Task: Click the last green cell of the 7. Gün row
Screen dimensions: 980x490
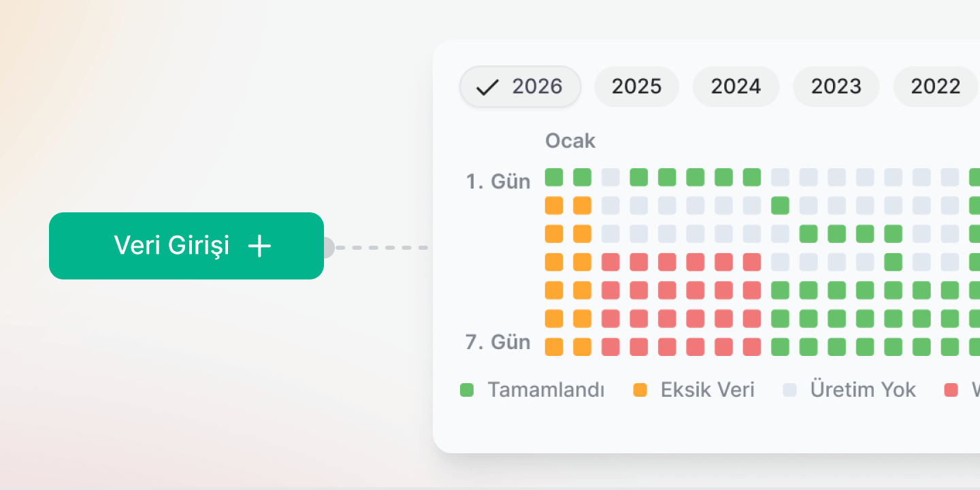Action: tap(950, 346)
